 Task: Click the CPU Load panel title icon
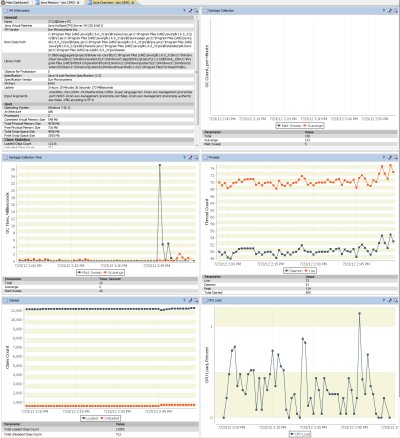point(205,300)
